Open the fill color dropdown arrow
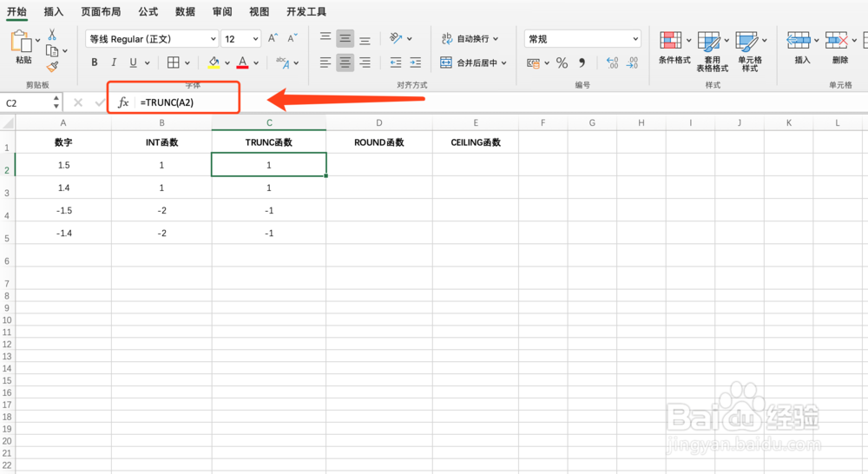Viewport: 868px width, 474px height. [227, 63]
